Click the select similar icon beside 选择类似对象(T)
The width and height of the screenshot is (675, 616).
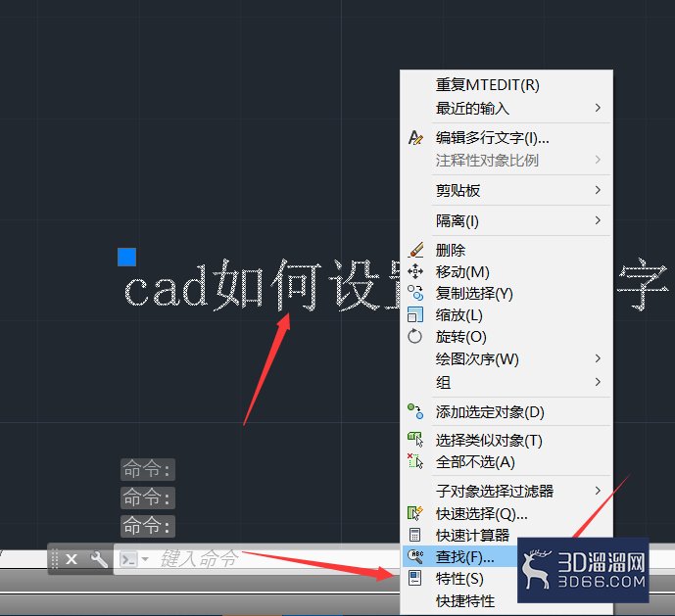point(415,440)
